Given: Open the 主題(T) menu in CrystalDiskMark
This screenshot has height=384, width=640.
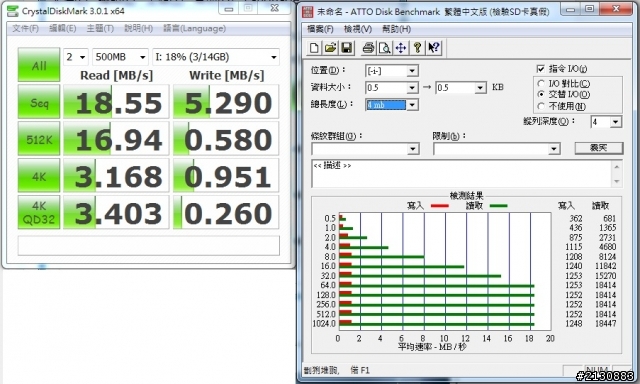Looking at the screenshot, I should pyautogui.click(x=100, y=28).
